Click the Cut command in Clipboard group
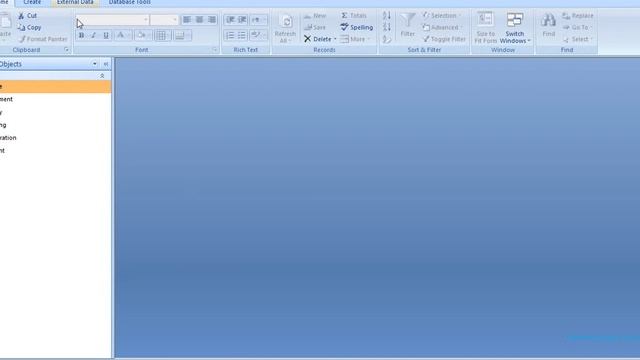Viewport: 640px width, 360px height. pyautogui.click(x=27, y=16)
